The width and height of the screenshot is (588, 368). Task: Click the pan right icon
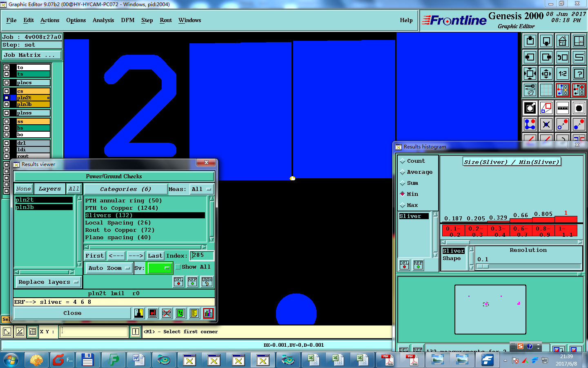click(546, 57)
